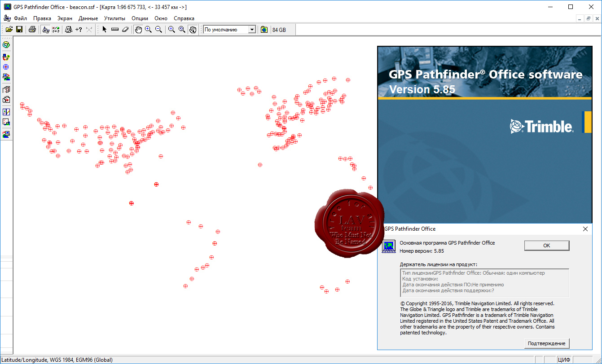Activate the Pan hand tool
This screenshot has height=364, width=602.
point(139,30)
